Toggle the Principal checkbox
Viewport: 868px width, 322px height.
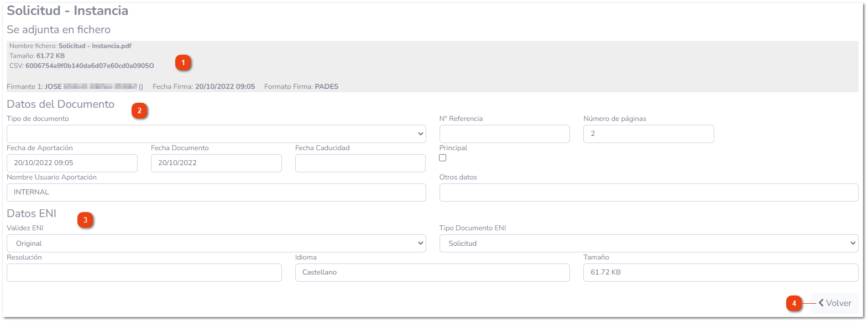click(x=442, y=158)
